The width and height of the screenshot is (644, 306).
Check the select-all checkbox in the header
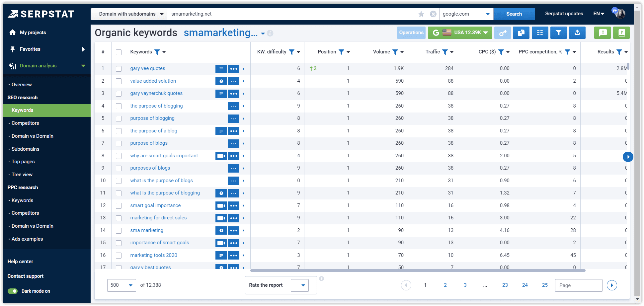(119, 52)
